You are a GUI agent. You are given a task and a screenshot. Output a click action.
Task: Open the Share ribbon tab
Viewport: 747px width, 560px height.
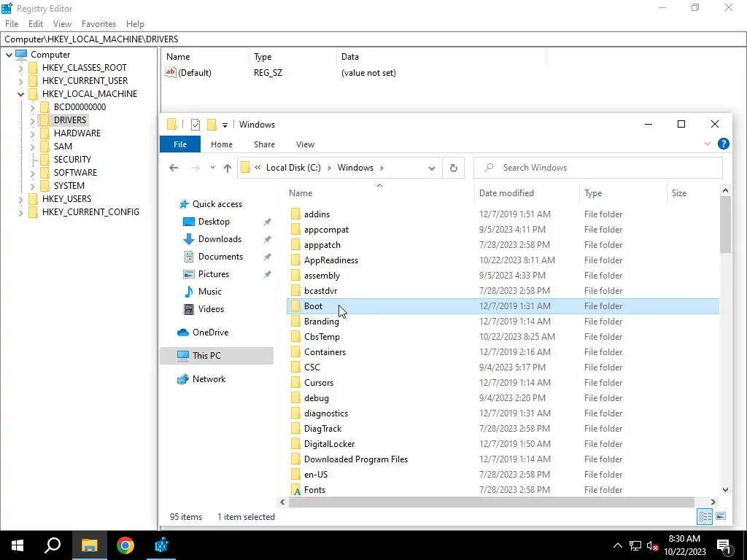(x=264, y=144)
